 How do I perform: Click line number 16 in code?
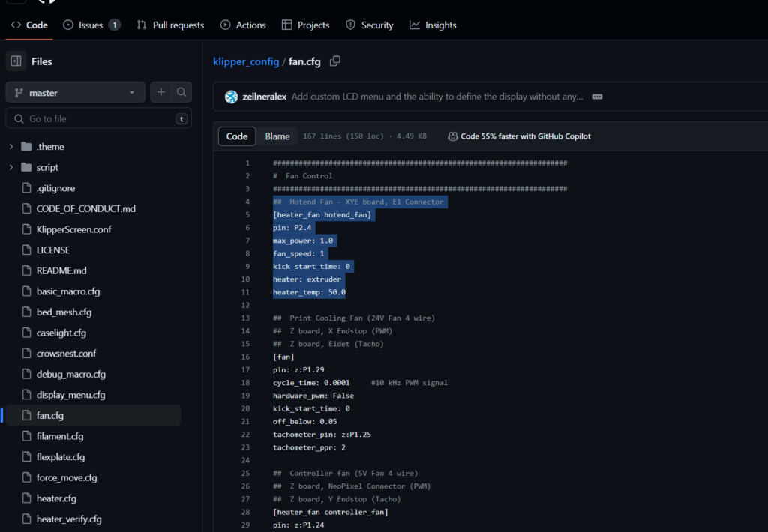pyautogui.click(x=245, y=357)
